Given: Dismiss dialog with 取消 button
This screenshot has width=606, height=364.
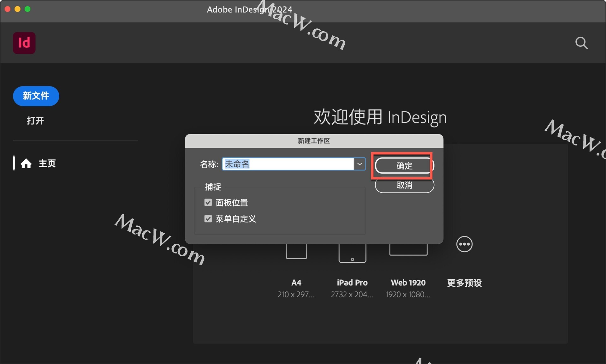Looking at the screenshot, I should 404,185.
